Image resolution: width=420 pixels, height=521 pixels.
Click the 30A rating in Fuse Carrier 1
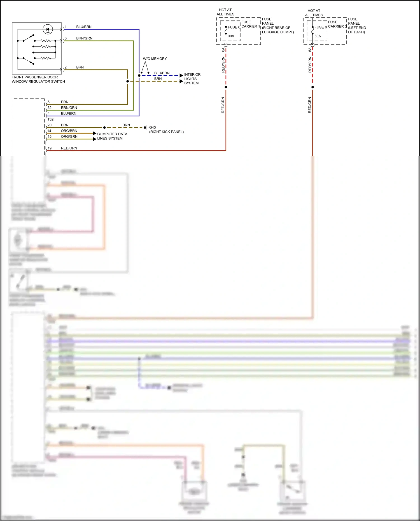[231, 36]
